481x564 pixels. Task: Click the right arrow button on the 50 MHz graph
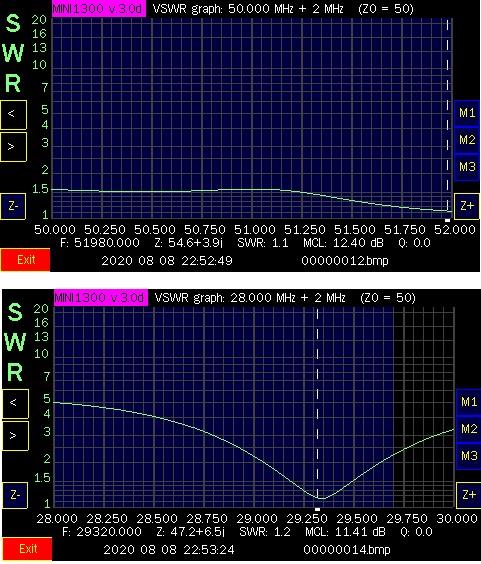click(13, 147)
